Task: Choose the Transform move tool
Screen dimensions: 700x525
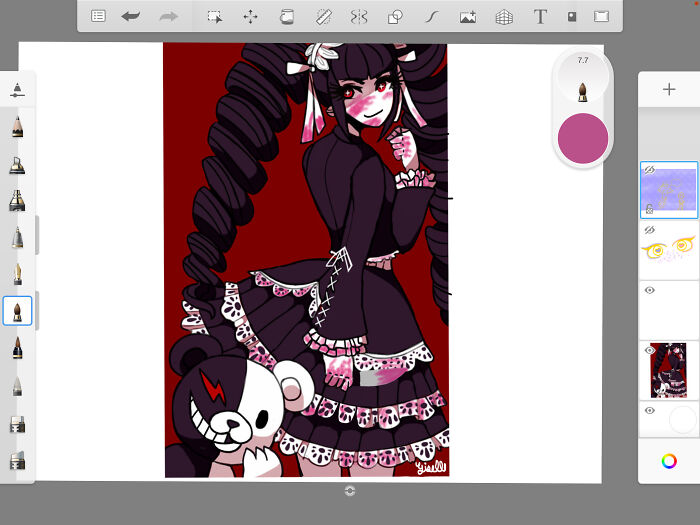Action: click(250, 16)
